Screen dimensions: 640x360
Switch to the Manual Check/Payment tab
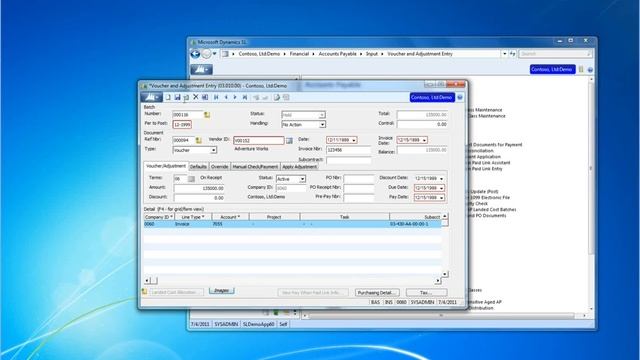point(255,167)
